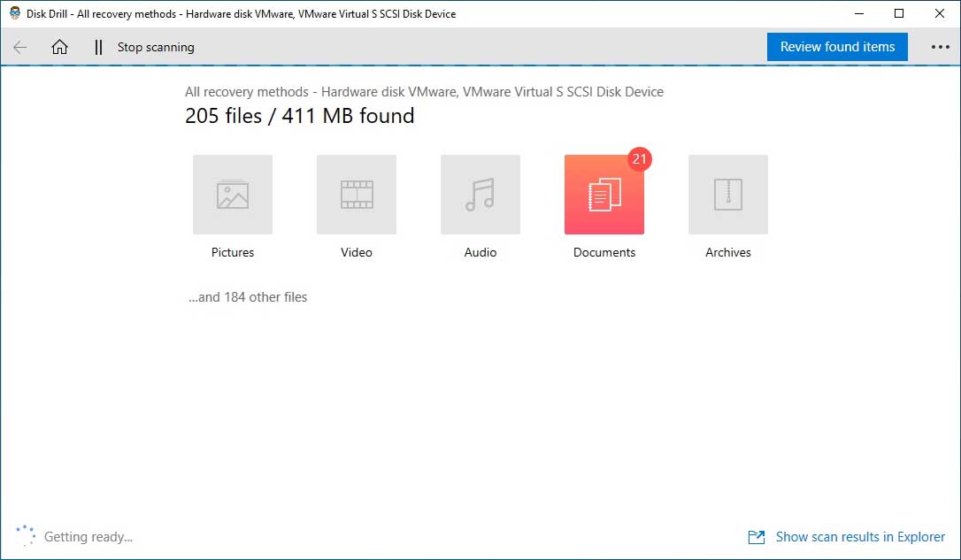Click the Documents label
Viewport: 961px width, 560px height.
point(604,252)
